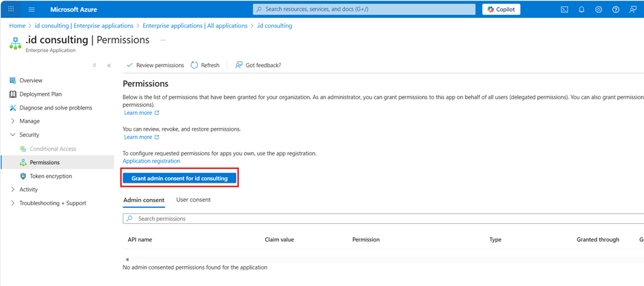Switch to User consent tab
This screenshot has height=286, width=644.
[x=193, y=200]
